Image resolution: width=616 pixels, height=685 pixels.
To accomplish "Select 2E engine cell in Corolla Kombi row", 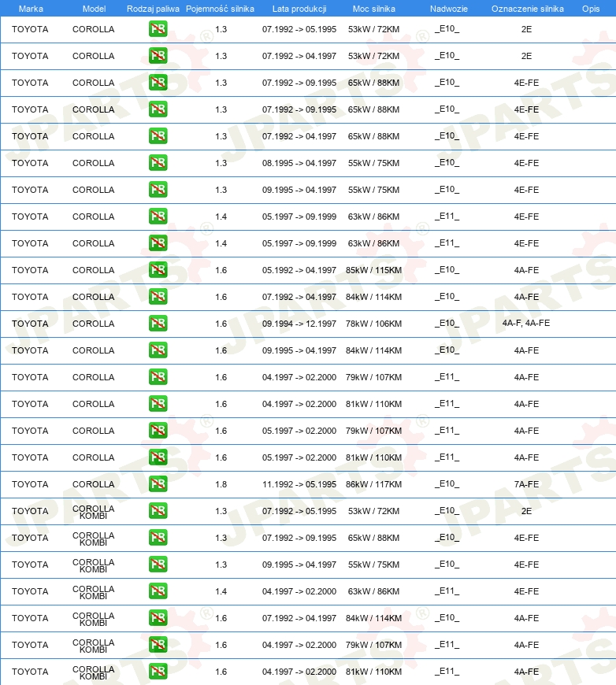I will pos(526,511).
